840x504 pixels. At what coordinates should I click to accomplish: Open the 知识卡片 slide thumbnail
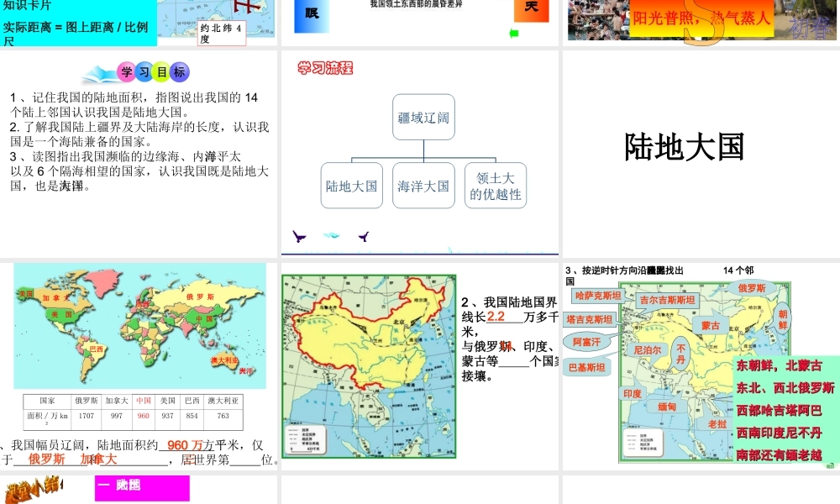tap(139, 23)
